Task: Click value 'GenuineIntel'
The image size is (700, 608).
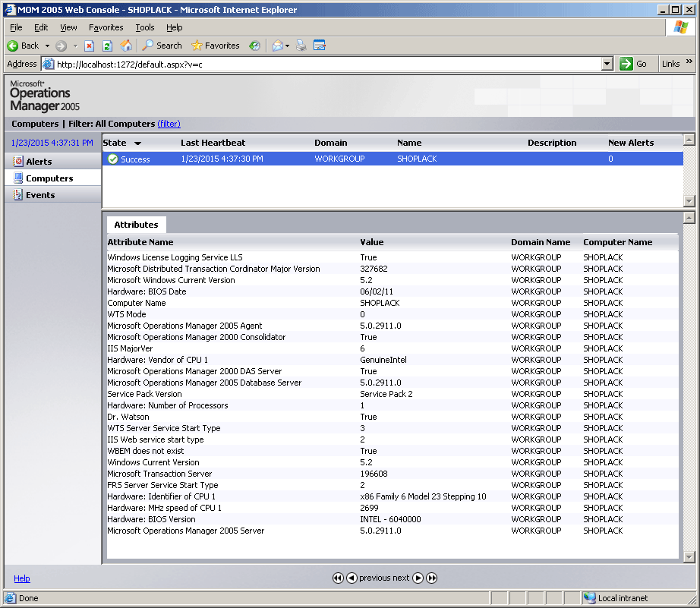Action: (383, 360)
